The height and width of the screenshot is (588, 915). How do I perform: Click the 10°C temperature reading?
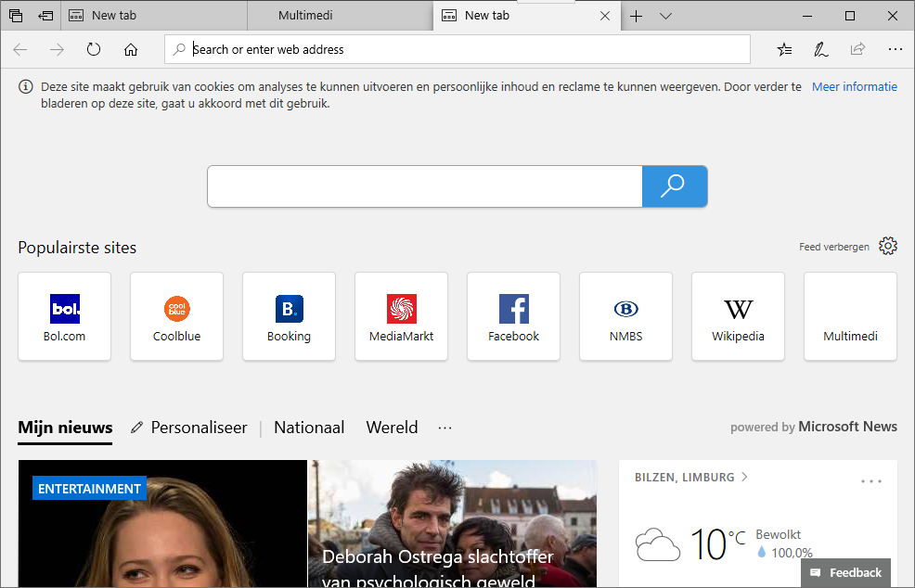pos(717,544)
